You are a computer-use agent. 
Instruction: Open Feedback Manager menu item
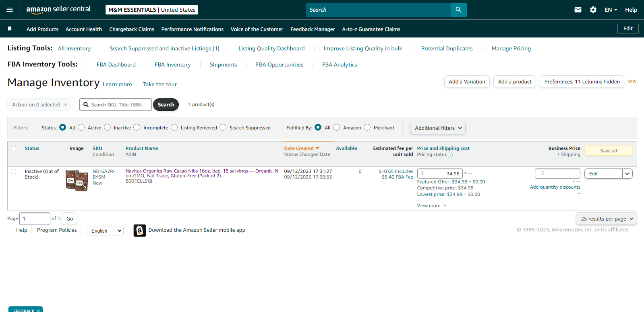point(313,29)
